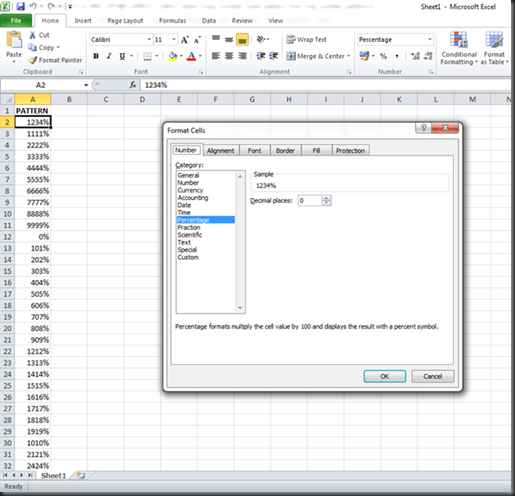This screenshot has height=496, width=515.
Task: Toggle Underline formatting
Action: [x=122, y=56]
